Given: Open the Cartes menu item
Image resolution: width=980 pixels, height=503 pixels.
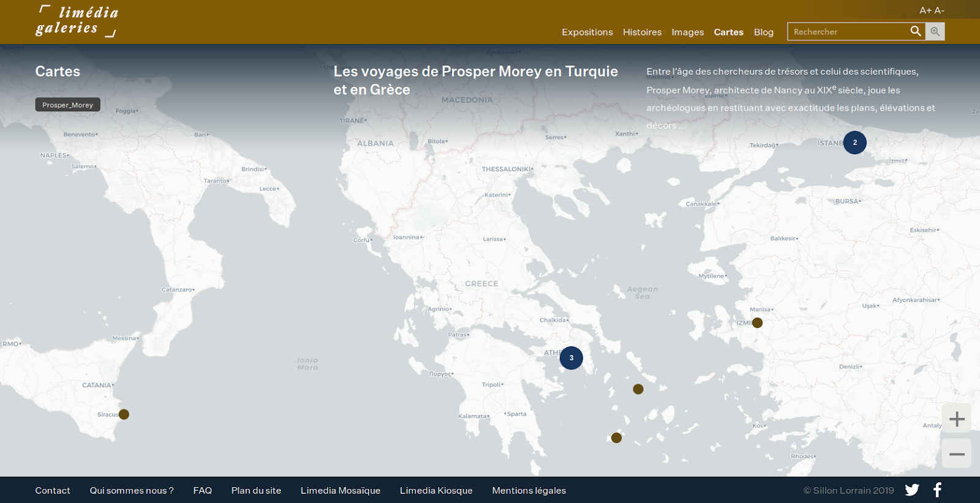Looking at the screenshot, I should click(728, 32).
